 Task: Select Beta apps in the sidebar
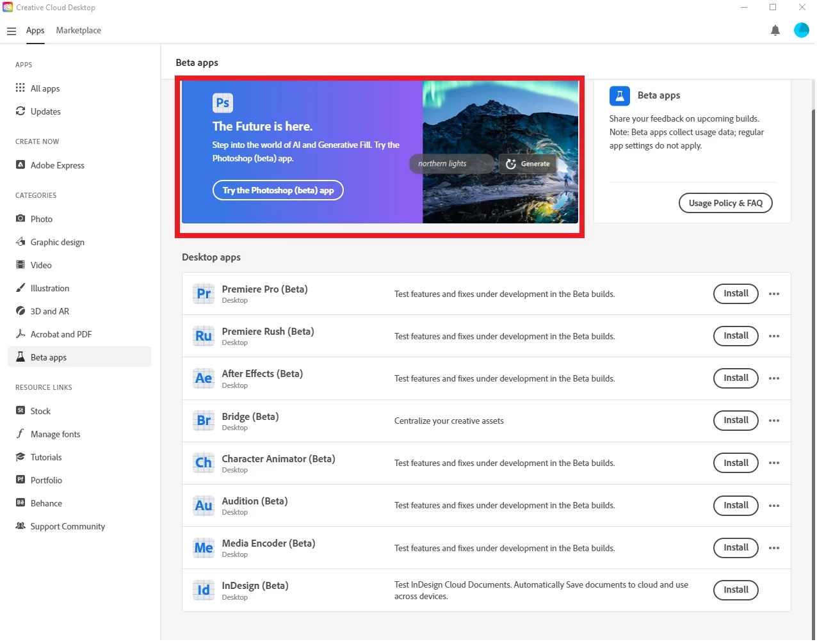click(79, 357)
